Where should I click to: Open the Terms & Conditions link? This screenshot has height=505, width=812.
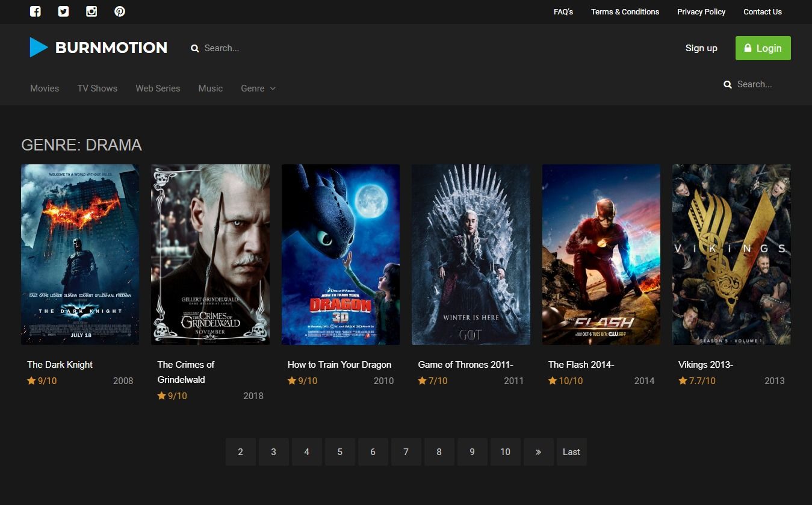point(625,11)
